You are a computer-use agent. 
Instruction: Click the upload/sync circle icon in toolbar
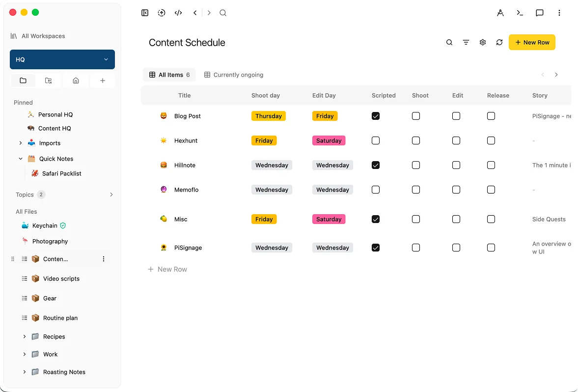[x=162, y=13]
